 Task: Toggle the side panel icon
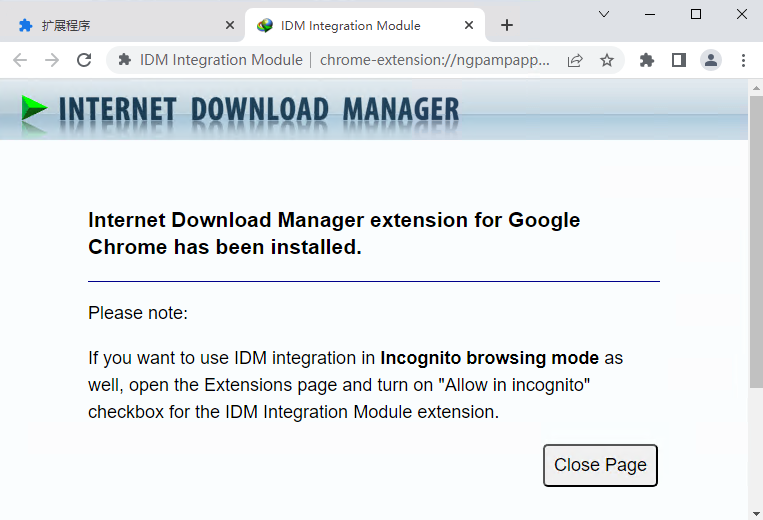point(679,60)
